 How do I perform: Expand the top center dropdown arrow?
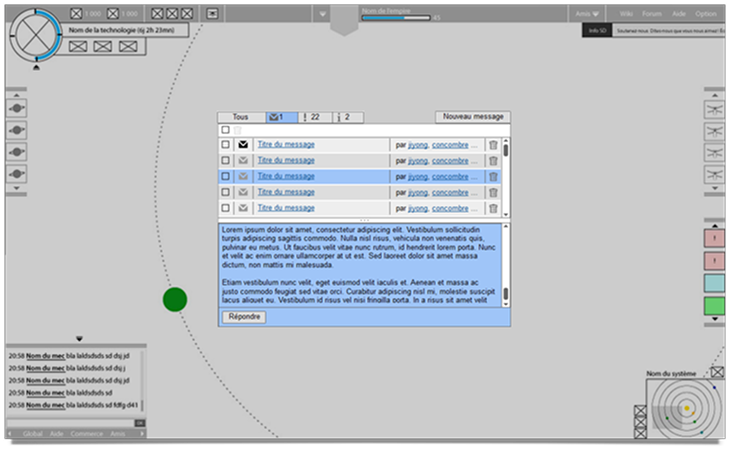321,14
